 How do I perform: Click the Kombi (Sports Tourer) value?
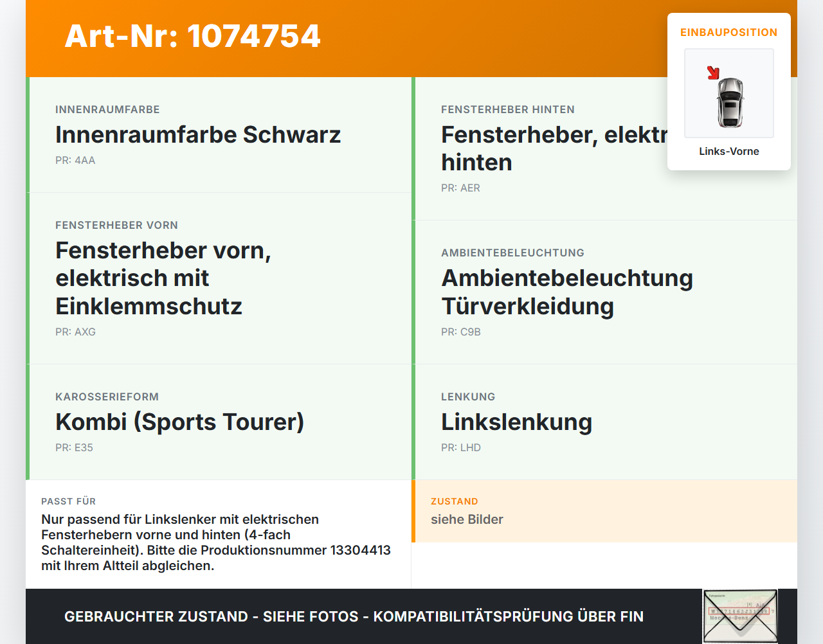[x=179, y=422]
